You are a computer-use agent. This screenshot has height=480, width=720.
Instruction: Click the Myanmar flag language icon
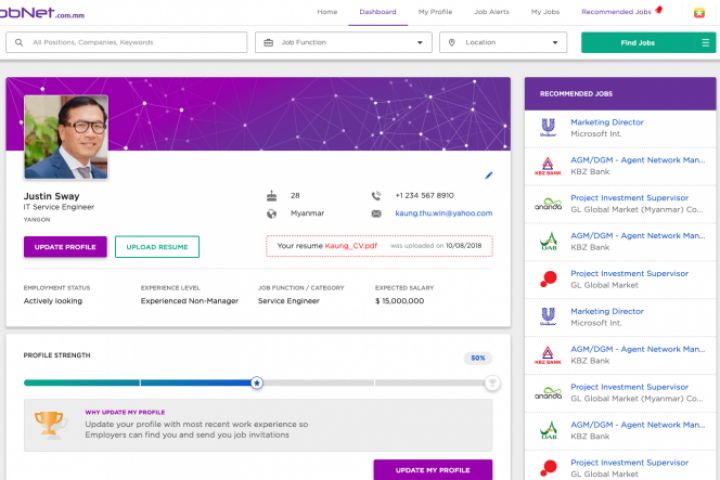(x=699, y=12)
